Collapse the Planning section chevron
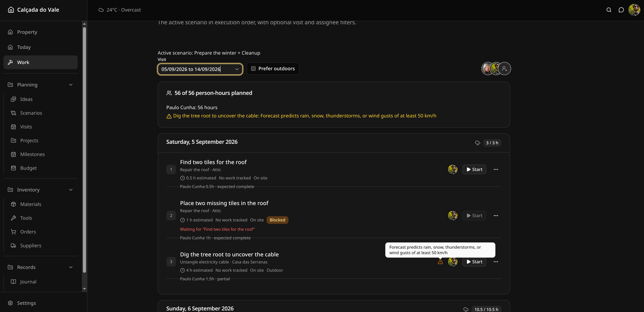The height and width of the screenshot is (312, 644). (x=71, y=85)
